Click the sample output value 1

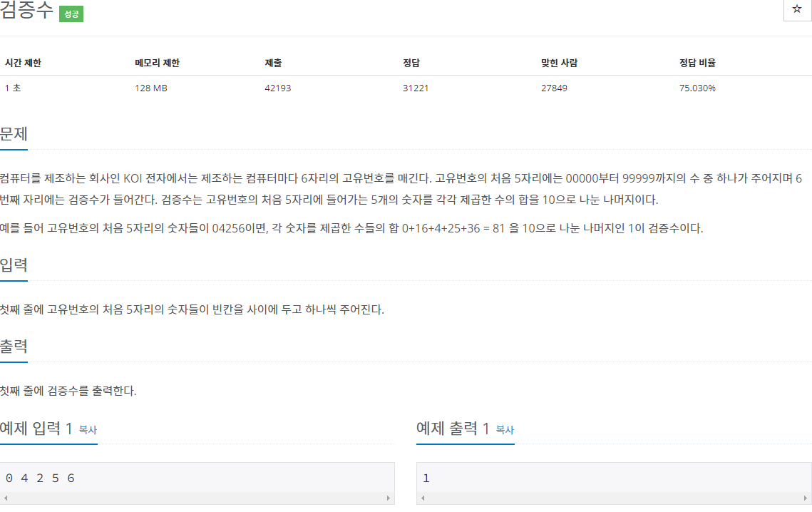click(x=426, y=478)
